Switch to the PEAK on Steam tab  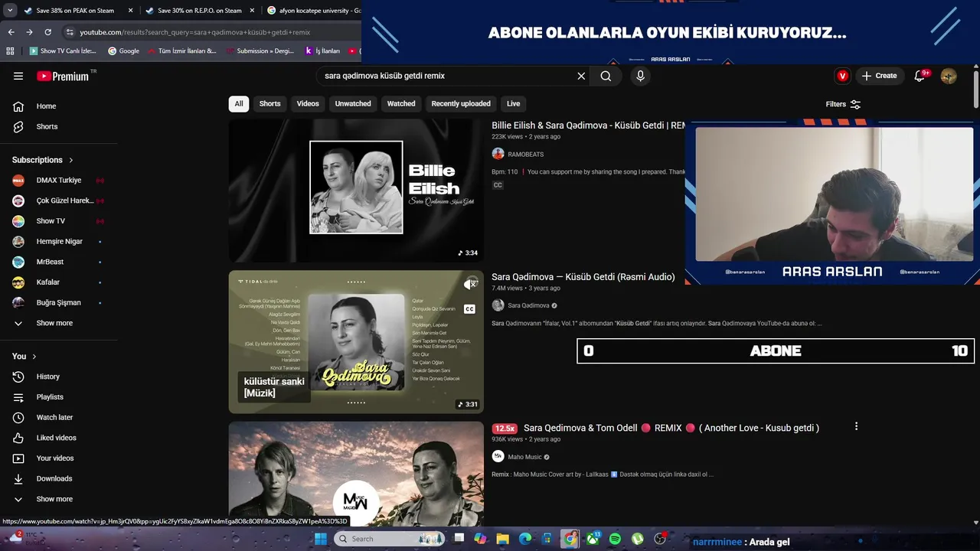click(74, 11)
